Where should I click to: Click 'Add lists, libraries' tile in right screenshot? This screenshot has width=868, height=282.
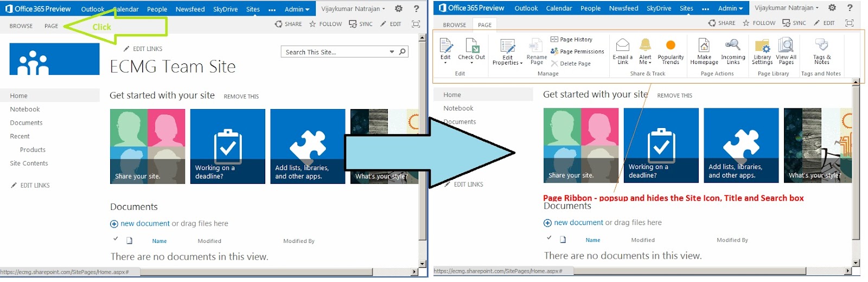[741, 145]
